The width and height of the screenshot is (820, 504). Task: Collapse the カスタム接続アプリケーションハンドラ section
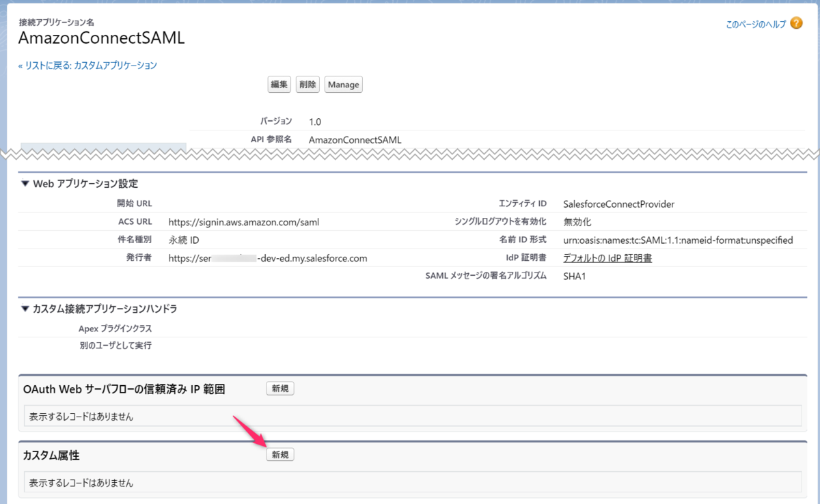[x=25, y=309]
